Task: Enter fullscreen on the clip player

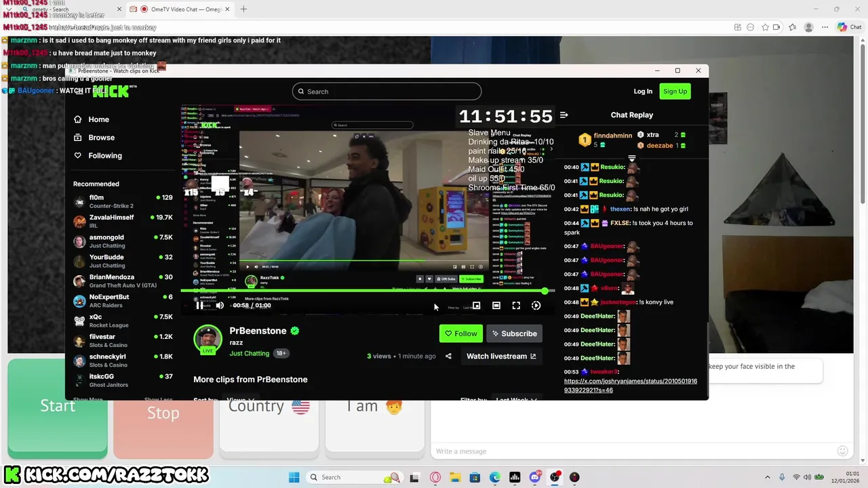Action: point(516,306)
